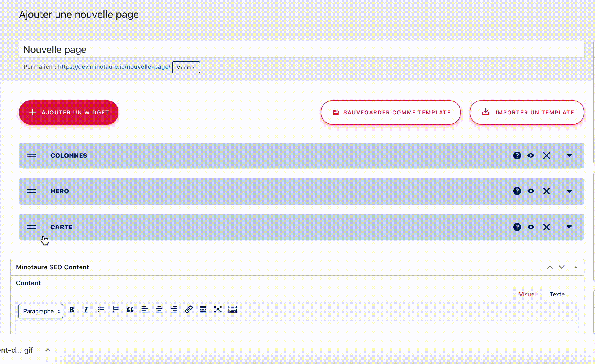
Task: Click the numbered list icon
Action: click(115, 310)
